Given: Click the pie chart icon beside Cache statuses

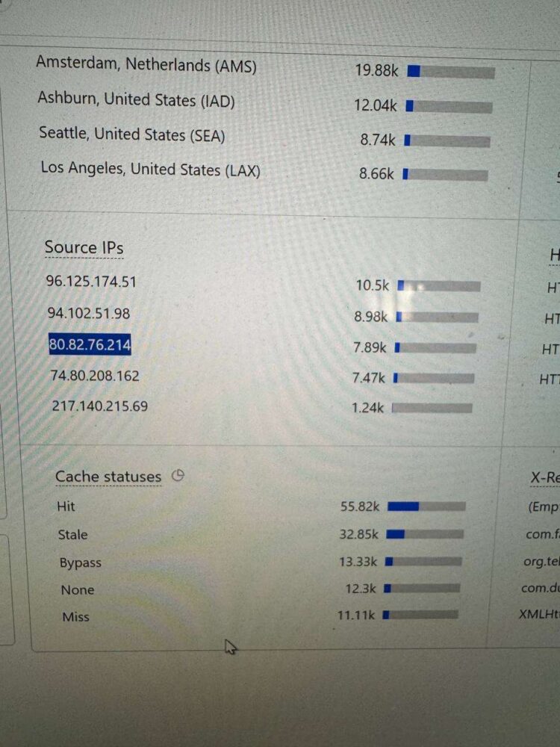Looking at the screenshot, I should (x=178, y=475).
